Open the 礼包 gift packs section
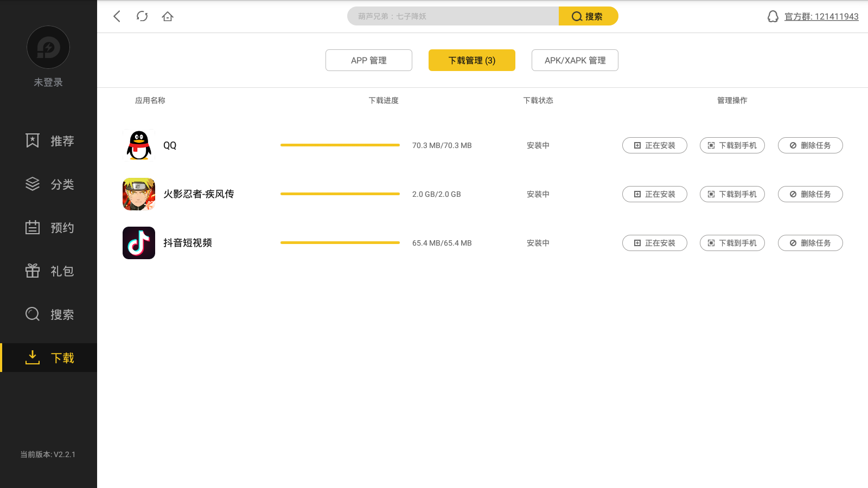 (49, 271)
